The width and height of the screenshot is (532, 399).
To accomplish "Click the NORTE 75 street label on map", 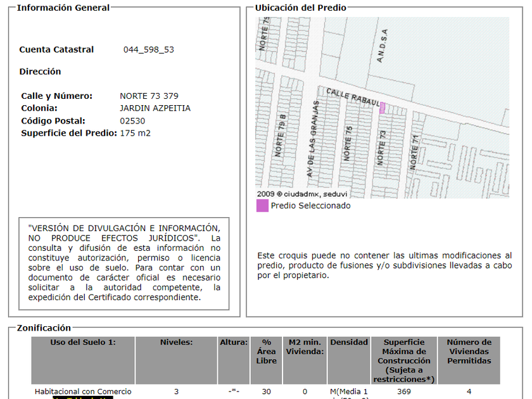I will (x=348, y=144).
